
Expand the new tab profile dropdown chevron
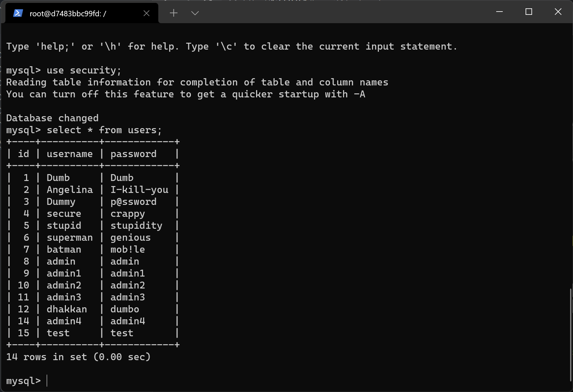195,13
